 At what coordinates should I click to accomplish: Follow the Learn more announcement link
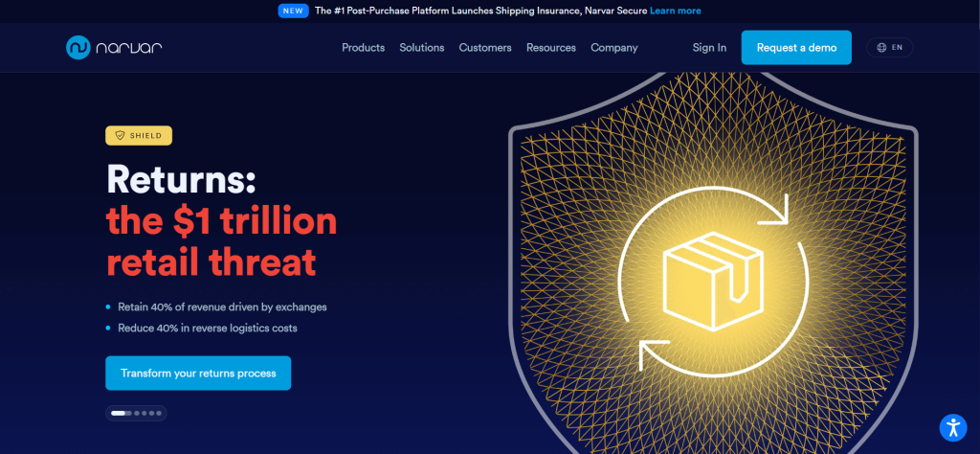coord(675,11)
